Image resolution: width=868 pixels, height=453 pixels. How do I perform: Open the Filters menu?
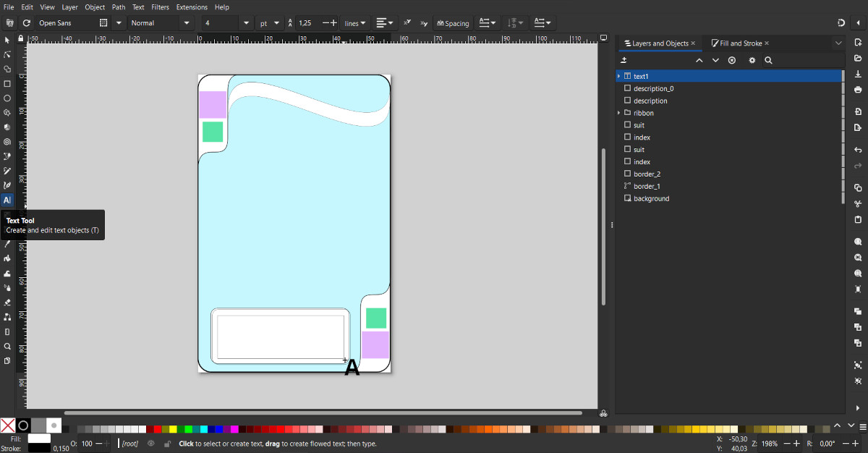[x=160, y=7]
